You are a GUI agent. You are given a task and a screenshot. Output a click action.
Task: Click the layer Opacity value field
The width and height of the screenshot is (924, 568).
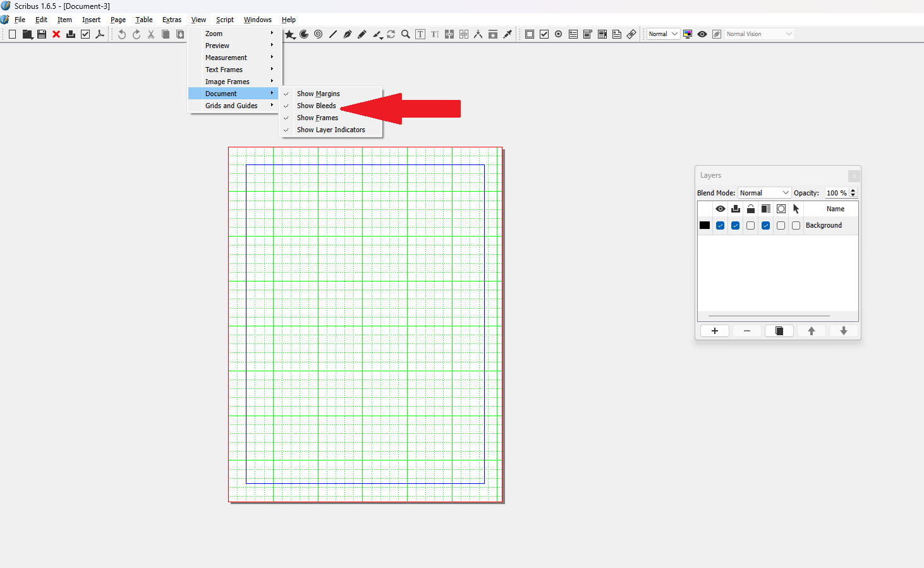coord(837,193)
